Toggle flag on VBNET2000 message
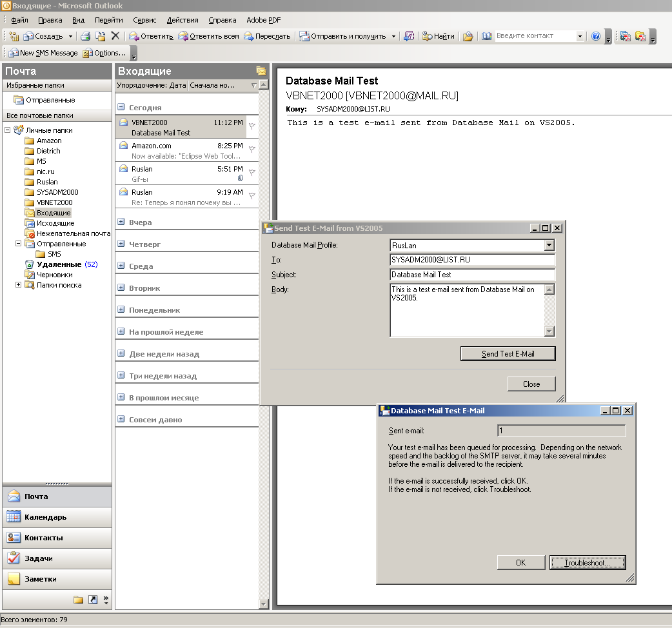This screenshot has height=628, width=672. (252, 126)
